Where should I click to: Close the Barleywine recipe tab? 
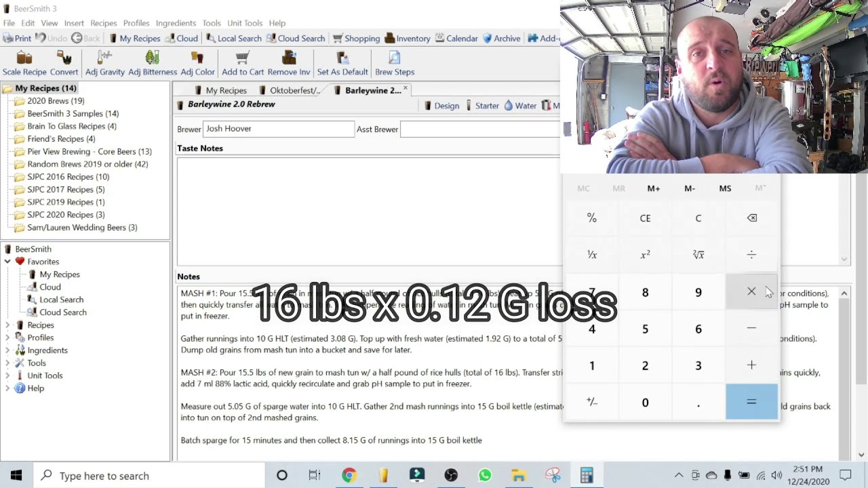point(406,88)
